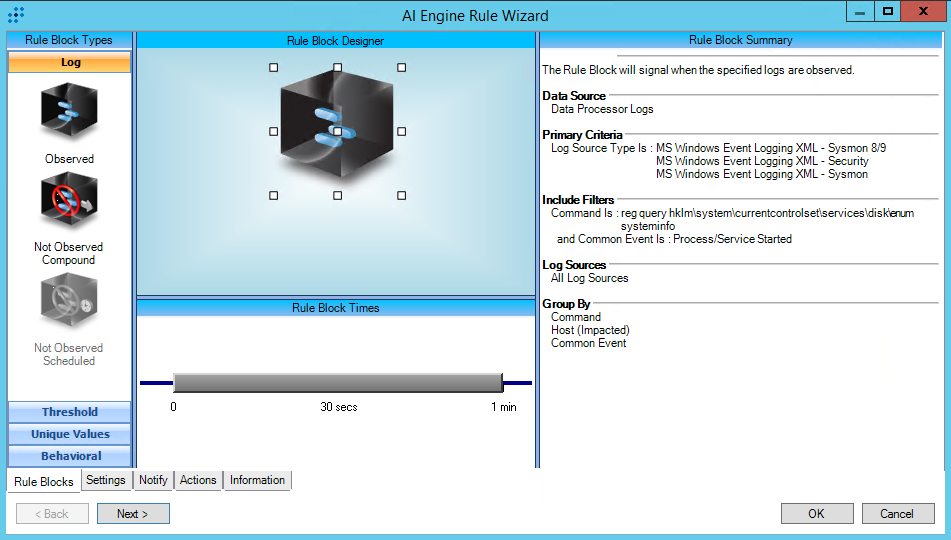Click the Rule Block Times gray slider bar
The width and height of the screenshot is (951, 540).
pyautogui.click(x=337, y=383)
